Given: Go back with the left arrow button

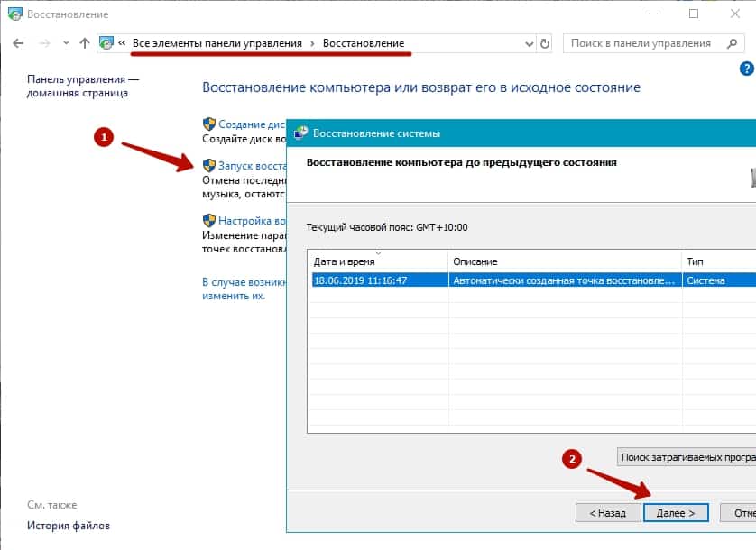Looking at the screenshot, I should coord(18,43).
